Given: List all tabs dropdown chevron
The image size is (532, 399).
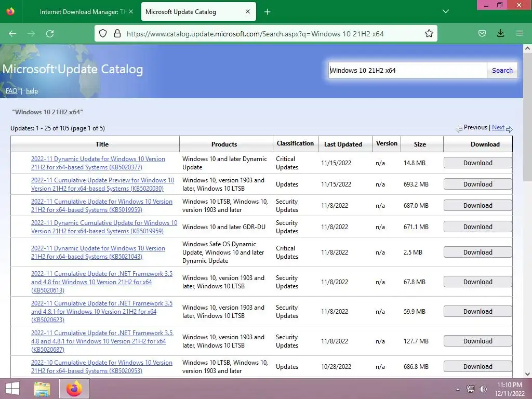Looking at the screenshot, I should tap(446, 11).
